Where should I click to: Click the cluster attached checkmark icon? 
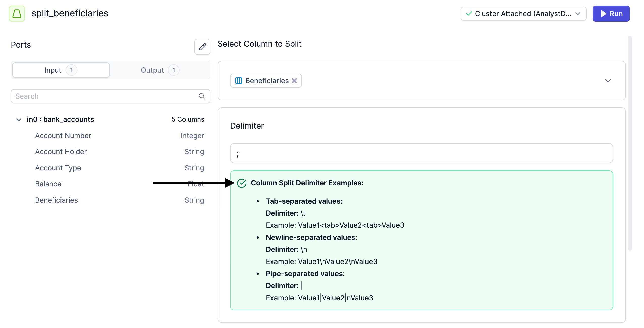469,14
